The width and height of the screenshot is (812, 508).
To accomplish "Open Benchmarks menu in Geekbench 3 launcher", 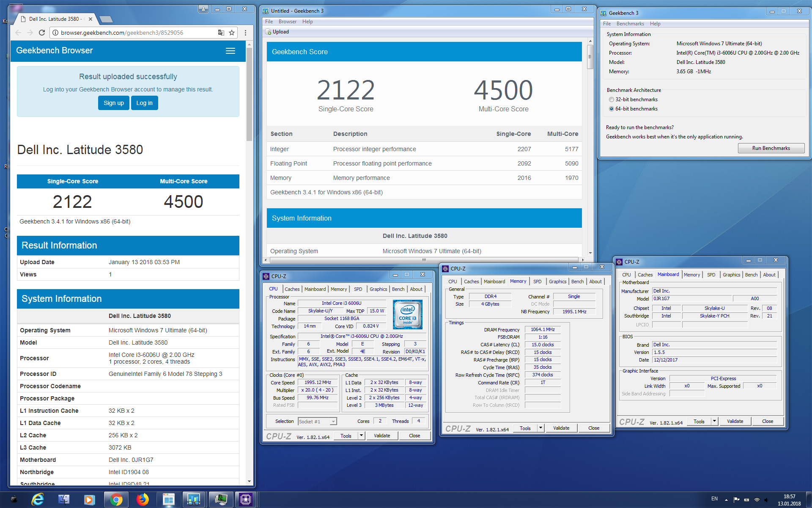I will [630, 24].
